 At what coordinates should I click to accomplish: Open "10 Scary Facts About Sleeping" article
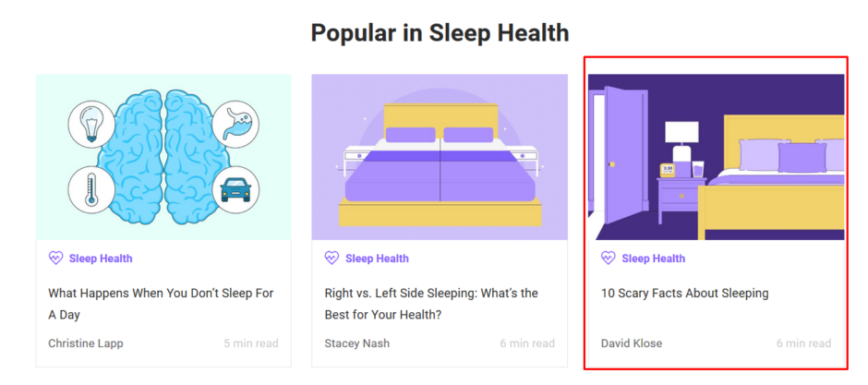(684, 294)
